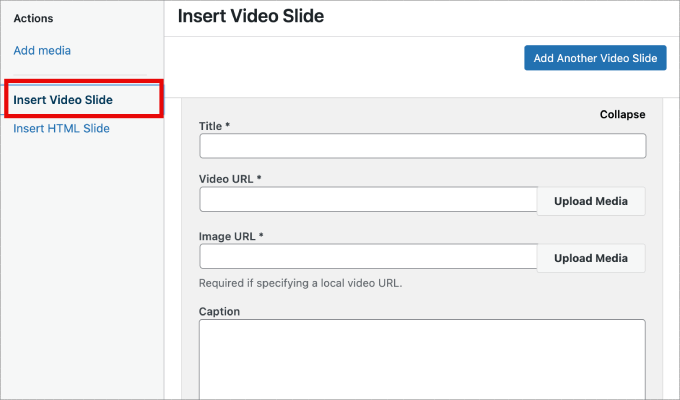Click inside the Caption text area
This screenshot has height=400, width=680.
point(422,360)
